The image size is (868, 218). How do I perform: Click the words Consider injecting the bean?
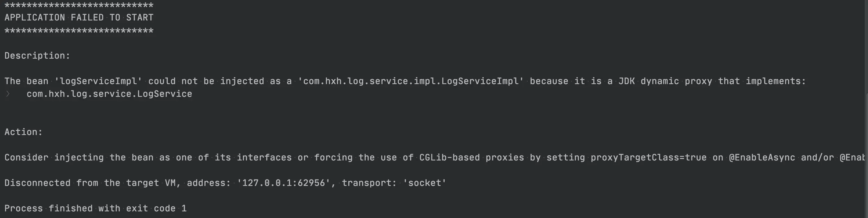click(x=79, y=158)
